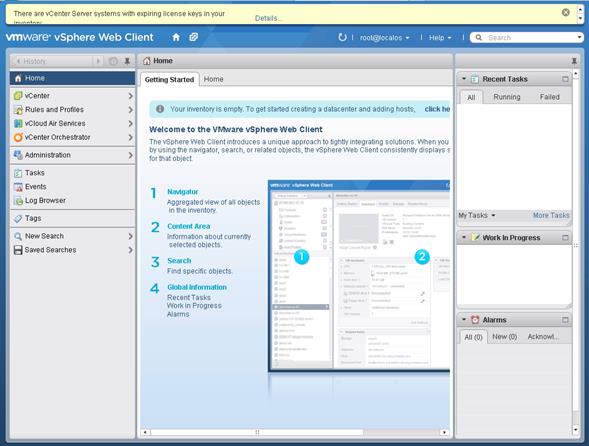
Task: Open the root@localos user menu
Action: (x=384, y=38)
